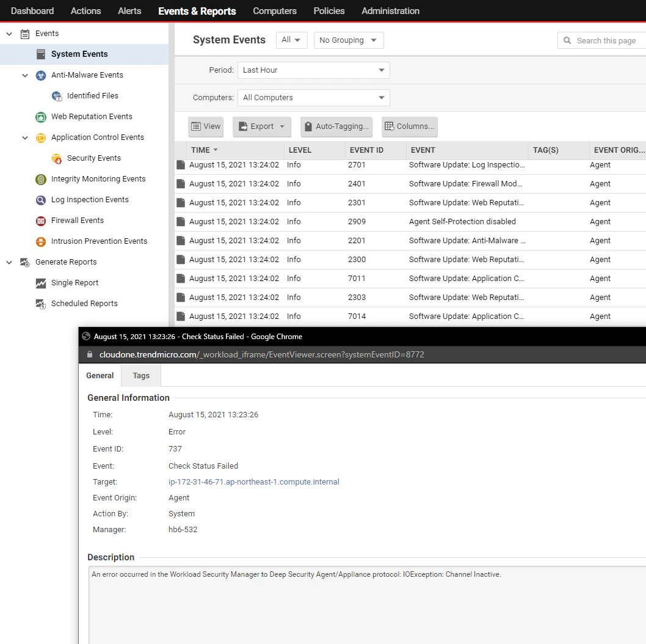The image size is (646, 644).
Task: Click the padlock icon in popup address bar
Action: click(89, 354)
